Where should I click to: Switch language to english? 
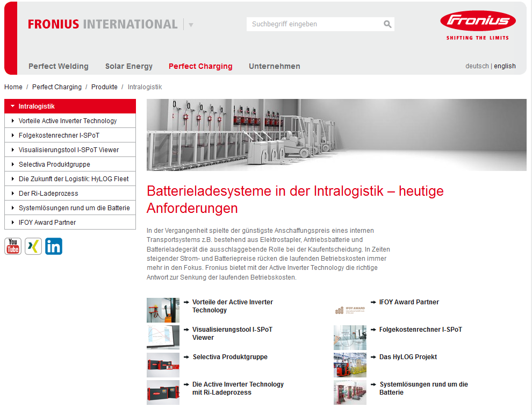[505, 66]
